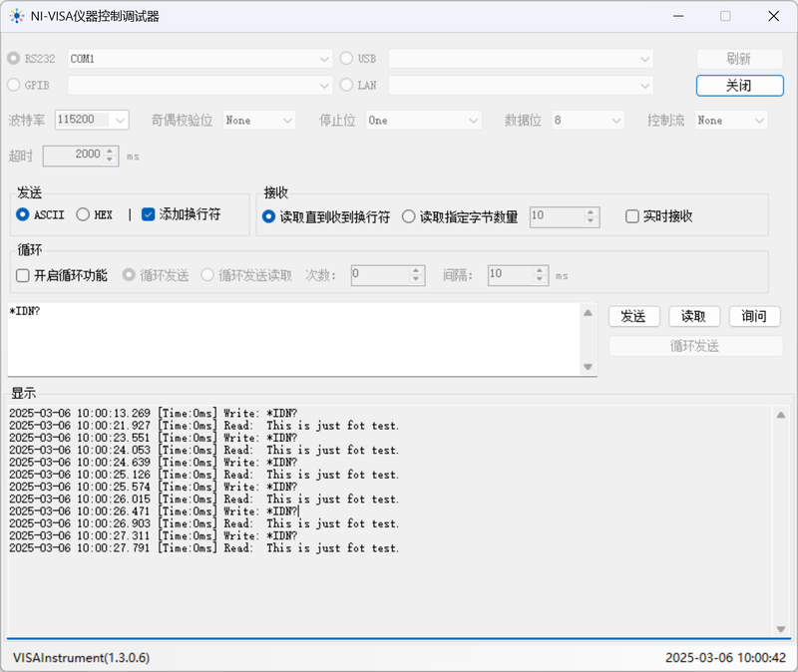Click display log scroll down arrow
The width and height of the screenshot is (798, 672).
coord(781,629)
